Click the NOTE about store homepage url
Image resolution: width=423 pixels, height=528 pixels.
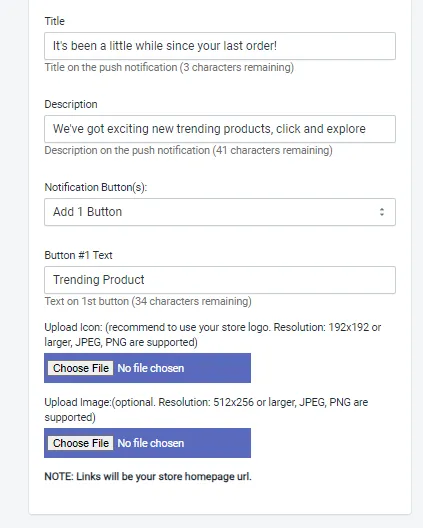[x=148, y=476]
